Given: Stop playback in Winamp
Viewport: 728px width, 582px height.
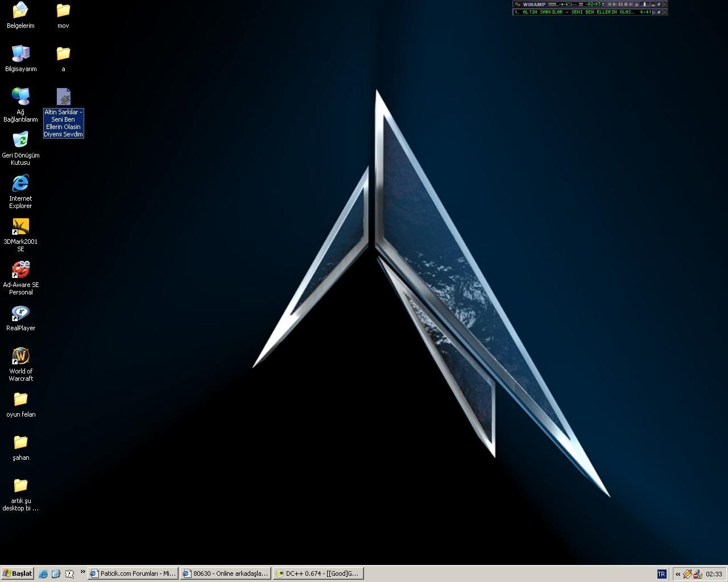Looking at the screenshot, I should 626,4.
